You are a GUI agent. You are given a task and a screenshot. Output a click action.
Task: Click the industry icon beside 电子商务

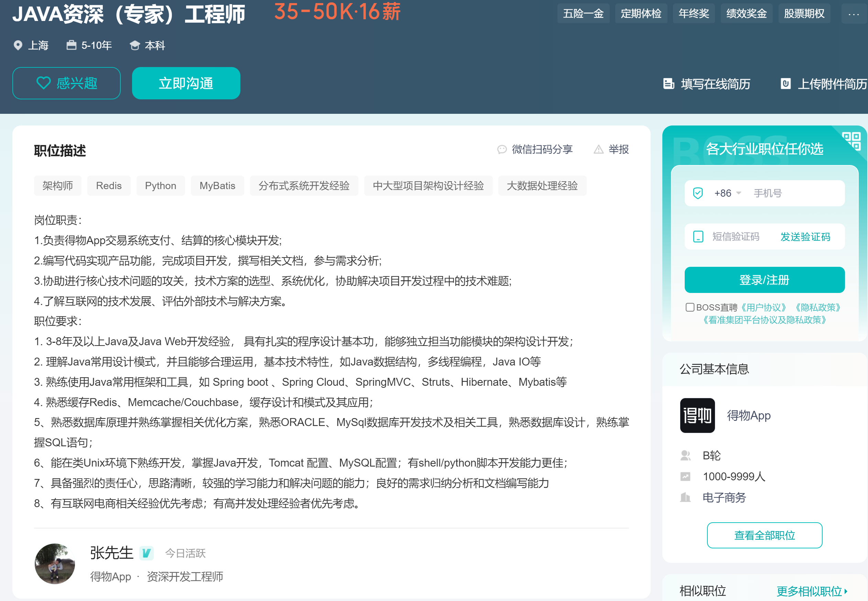685,498
